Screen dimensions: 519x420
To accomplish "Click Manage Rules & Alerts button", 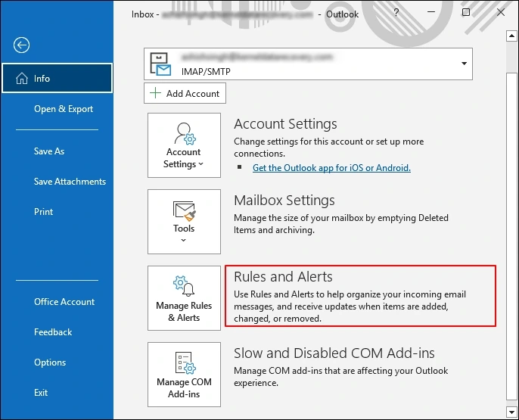I will [184, 298].
